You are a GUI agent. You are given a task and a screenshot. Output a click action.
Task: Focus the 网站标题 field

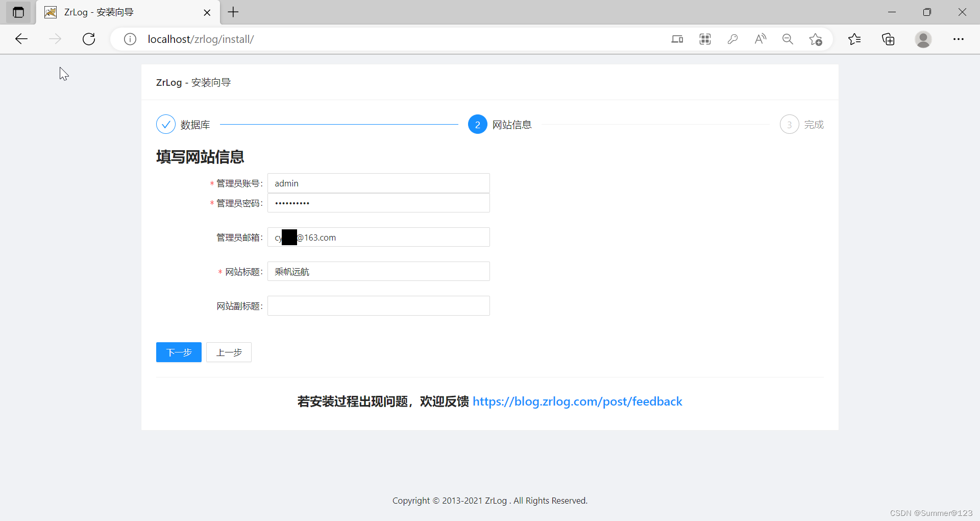point(378,271)
